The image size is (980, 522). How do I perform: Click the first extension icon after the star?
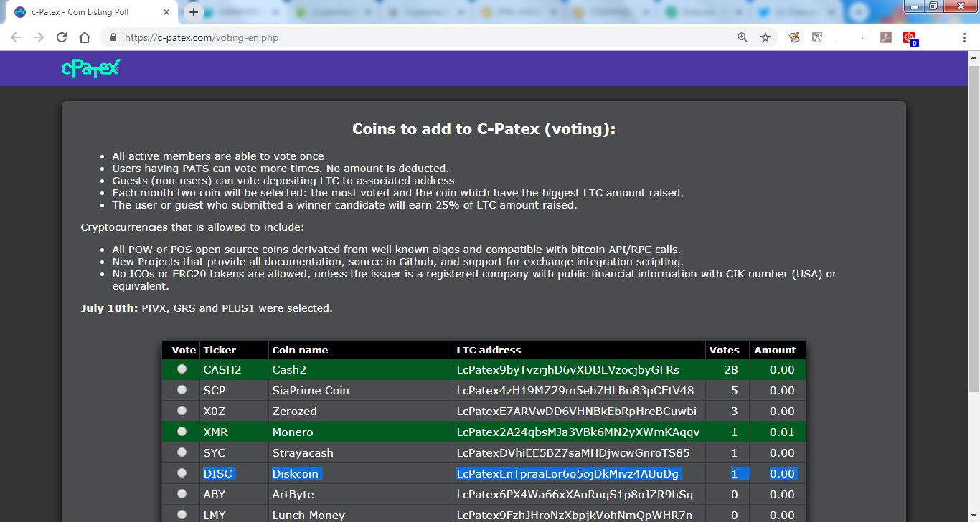794,37
